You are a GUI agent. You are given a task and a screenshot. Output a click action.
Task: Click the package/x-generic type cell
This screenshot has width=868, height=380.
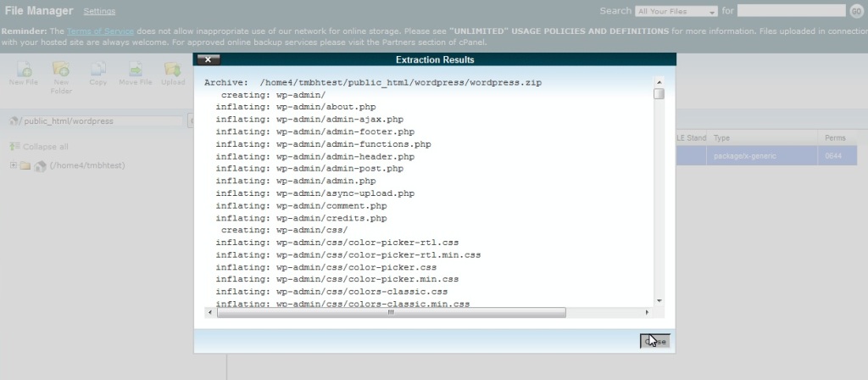point(763,156)
